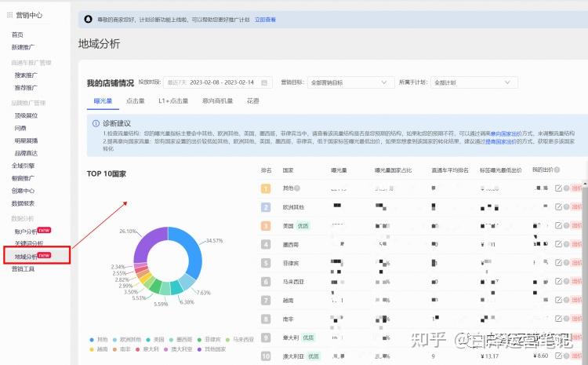
Task: Switch to the L1+点击量 tab
Action: click(x=173, y=101)
